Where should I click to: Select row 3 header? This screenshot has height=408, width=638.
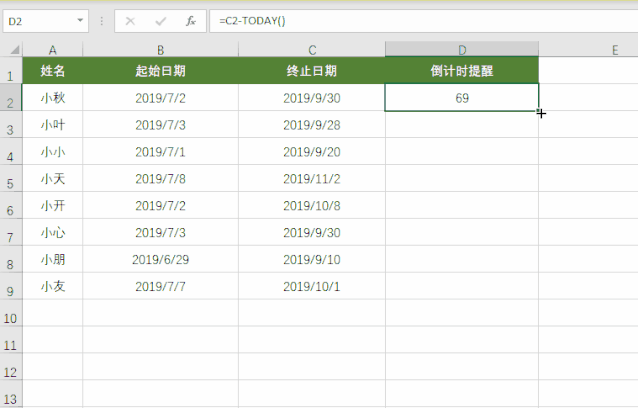(11, 125)
